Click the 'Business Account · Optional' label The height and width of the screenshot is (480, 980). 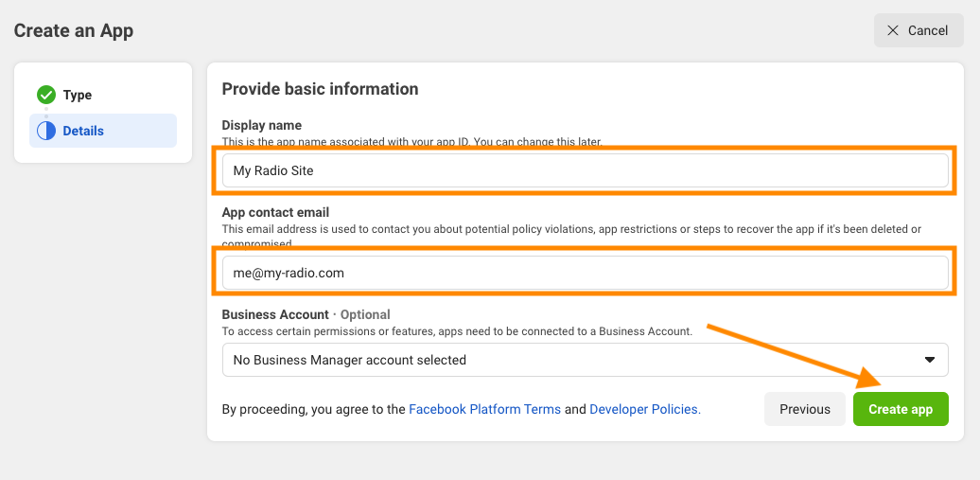pos(306,314)
